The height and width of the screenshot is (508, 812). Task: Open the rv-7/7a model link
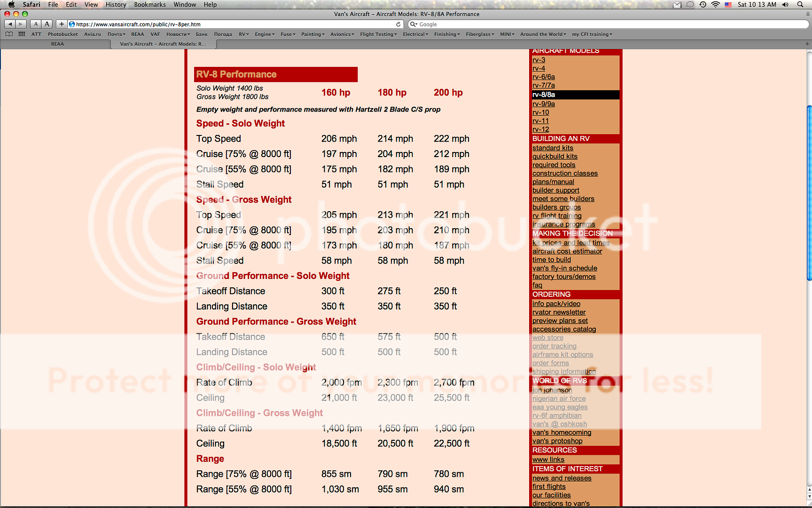543,85
